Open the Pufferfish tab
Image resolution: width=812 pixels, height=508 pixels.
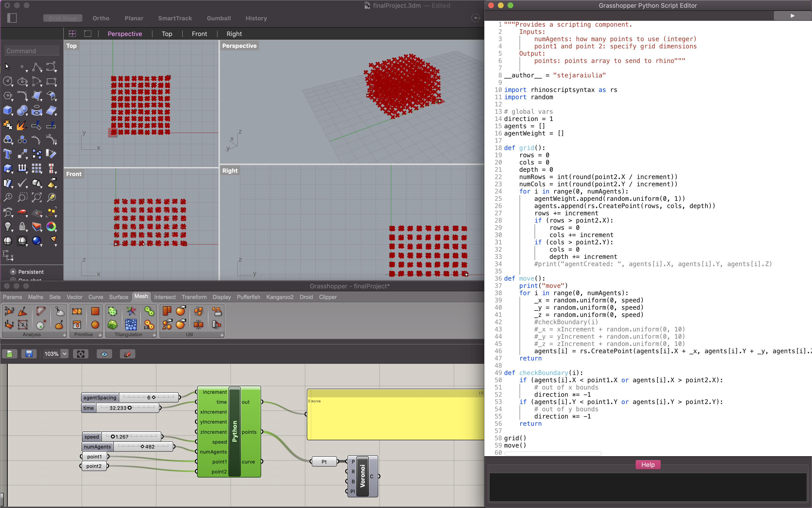pyautogui.click(x=248, y=297)
